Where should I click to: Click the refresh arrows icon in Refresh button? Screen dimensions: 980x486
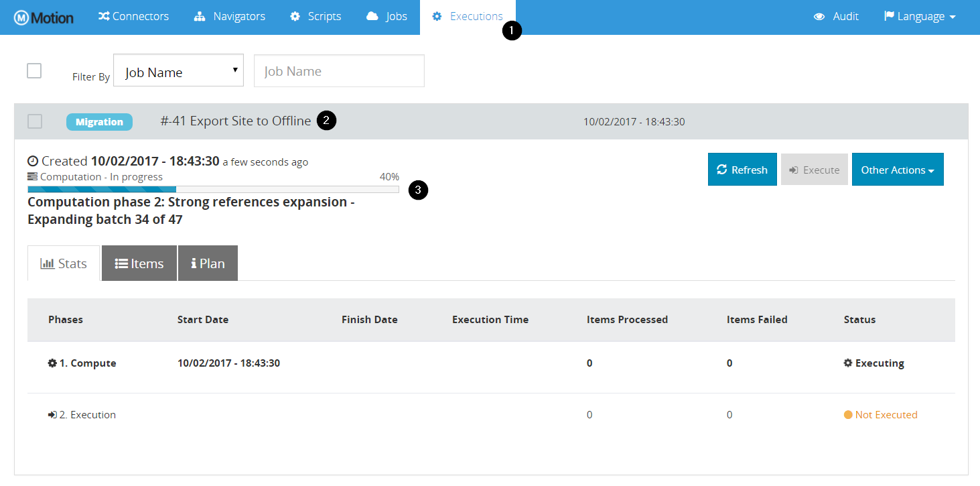pyautogui.click(x=722, y=170)
